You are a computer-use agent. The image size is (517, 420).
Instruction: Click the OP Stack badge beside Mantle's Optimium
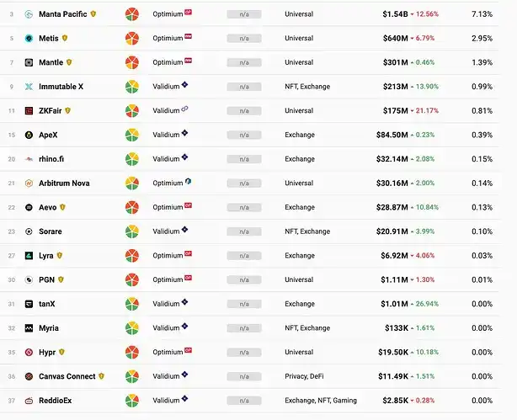click(188, 61)
